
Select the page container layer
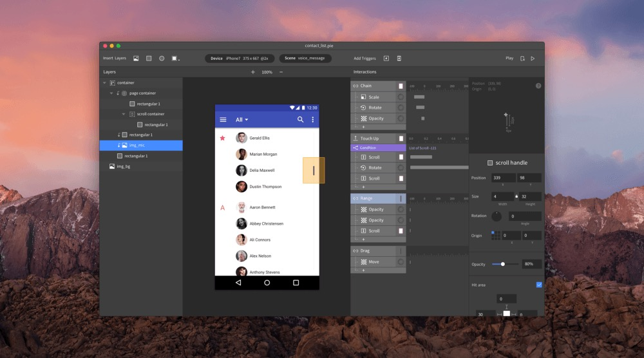click(x=141, y=93)
